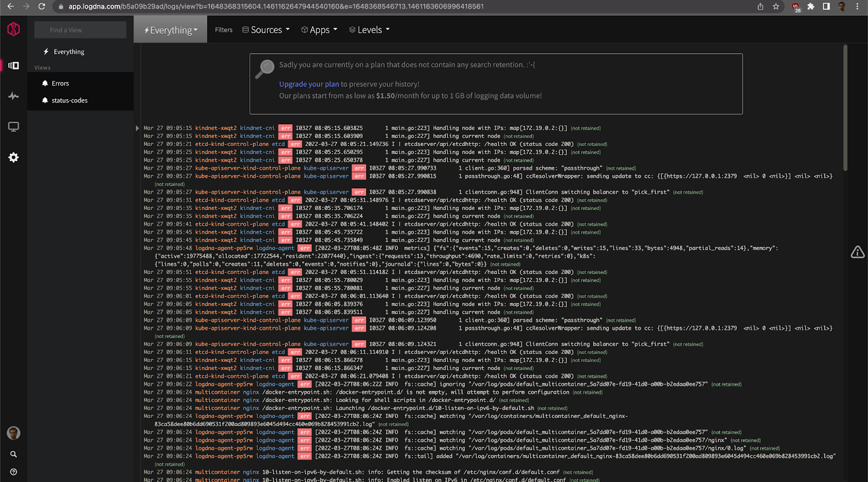Open the help question mark icon
868x482 pixels.
click(x=14, y=472)
